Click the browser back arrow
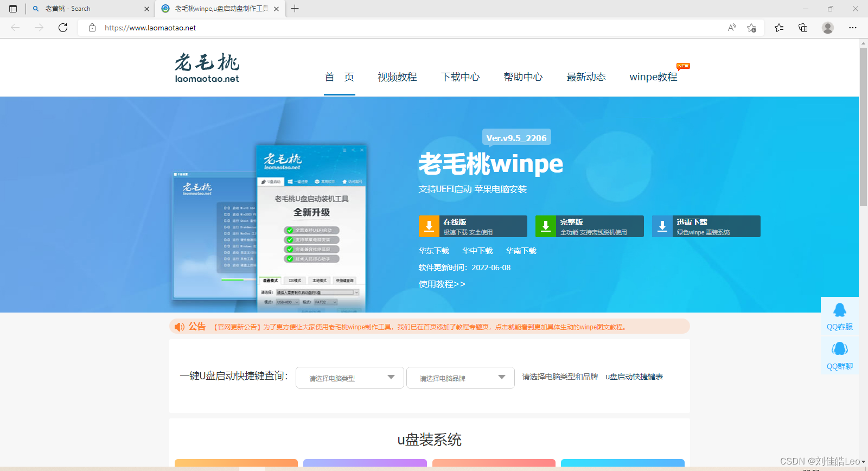Image resolution: width=868 pixels, height=471 pixels. click(15, 28)
